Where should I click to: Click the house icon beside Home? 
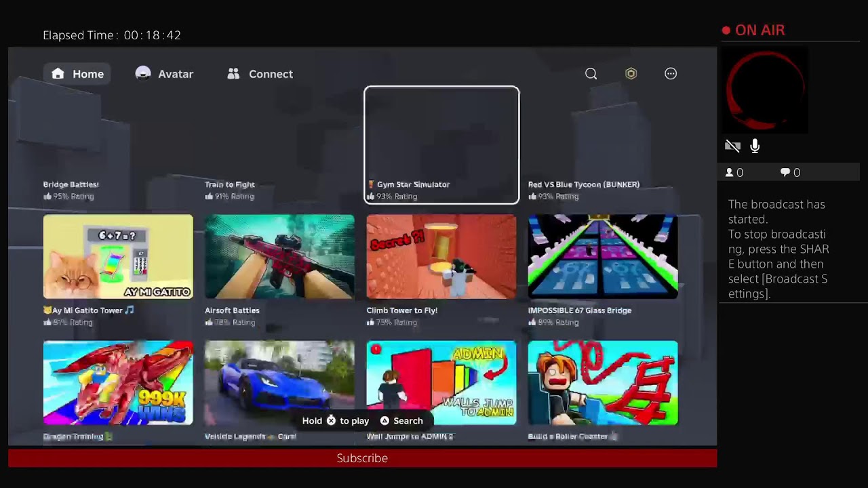click(58, 74)
